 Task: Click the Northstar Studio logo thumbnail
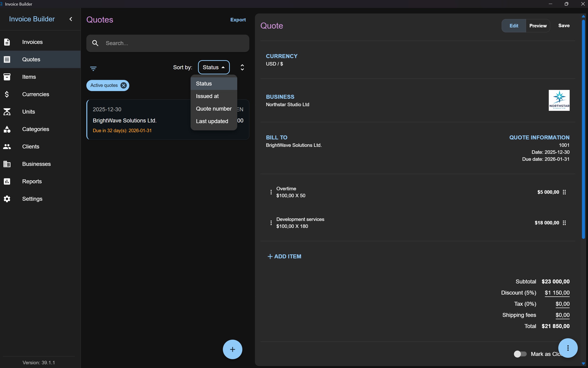tap(559, 101)
